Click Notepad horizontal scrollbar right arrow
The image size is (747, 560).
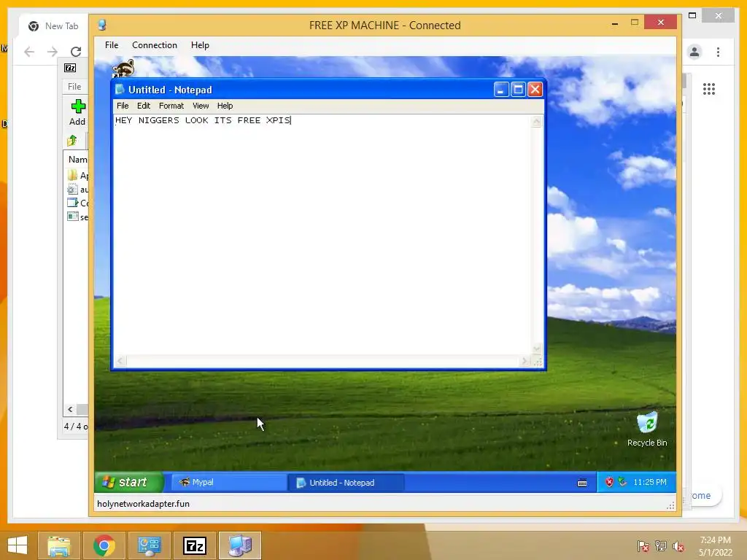525,361
